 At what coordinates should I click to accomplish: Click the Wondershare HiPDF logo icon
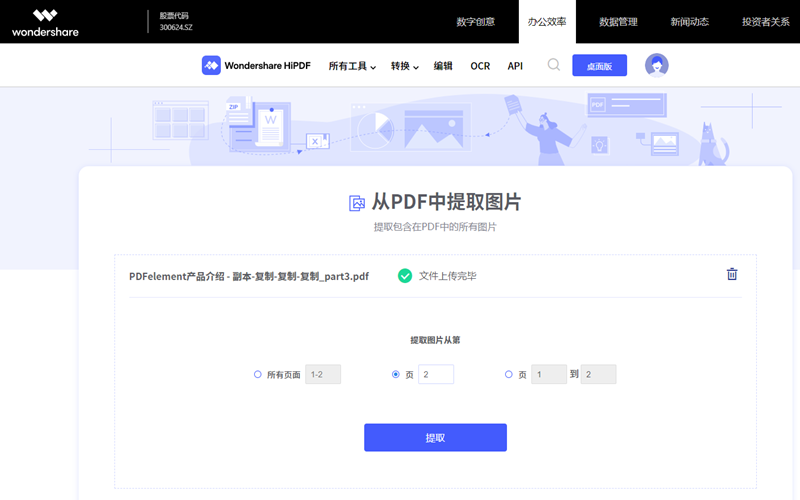pyautogui.click(x=211, y=66)
